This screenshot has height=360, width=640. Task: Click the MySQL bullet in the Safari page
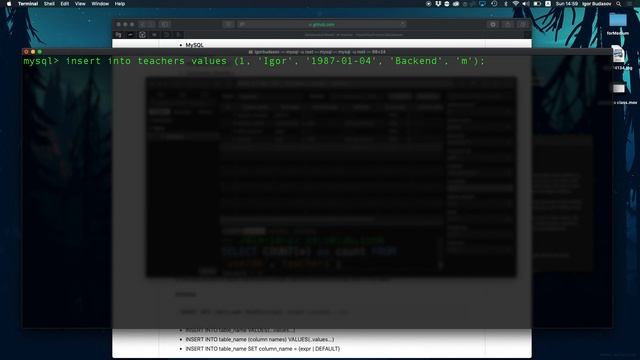[x=194, y=45]
